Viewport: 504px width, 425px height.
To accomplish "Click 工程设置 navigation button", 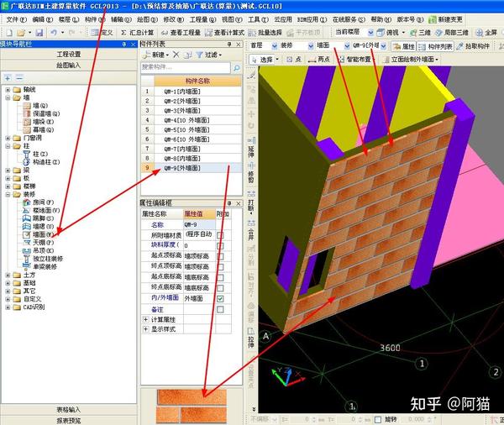I will 69,55.
